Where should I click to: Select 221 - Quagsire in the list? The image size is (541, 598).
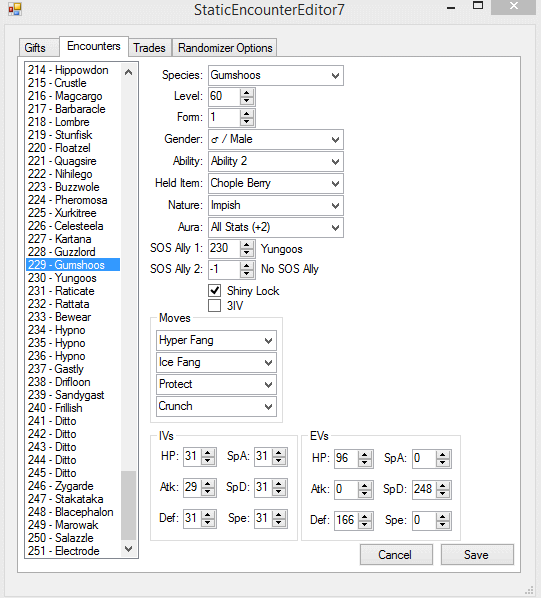73,161
